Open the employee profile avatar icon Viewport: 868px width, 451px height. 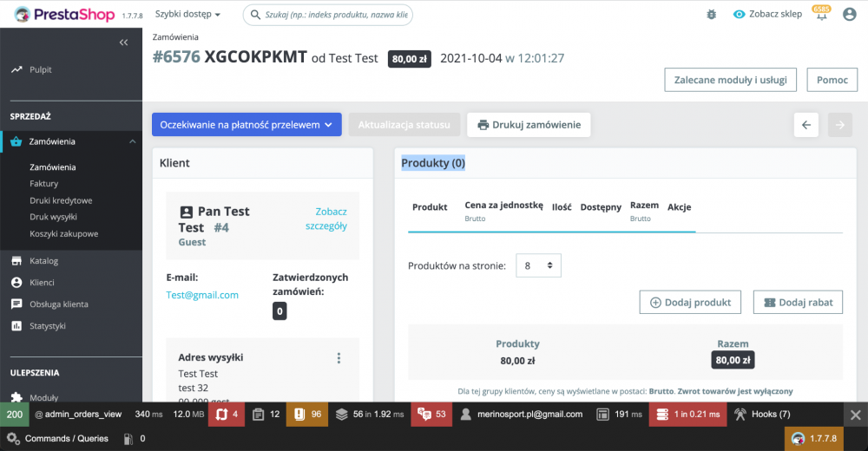pyautogui.click(x=849, y=15)
